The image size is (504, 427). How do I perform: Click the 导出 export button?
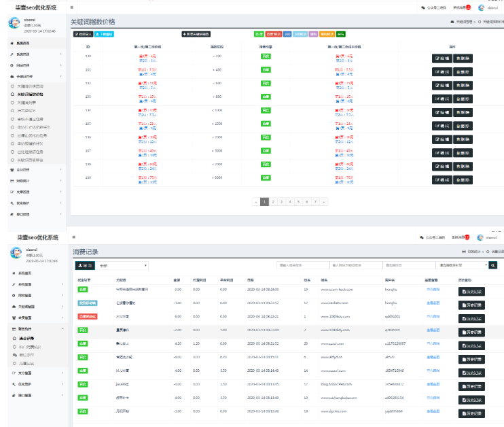click(84, 265)
